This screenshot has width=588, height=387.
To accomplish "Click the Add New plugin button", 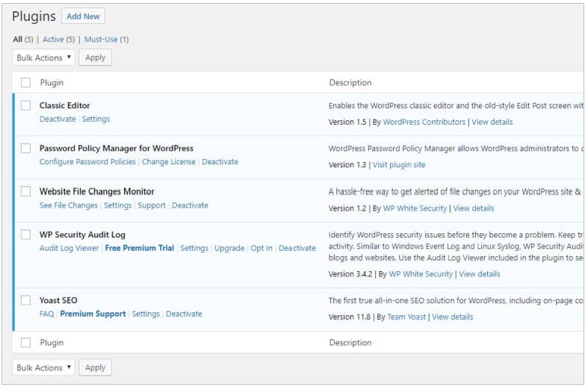I will [83, 16].
